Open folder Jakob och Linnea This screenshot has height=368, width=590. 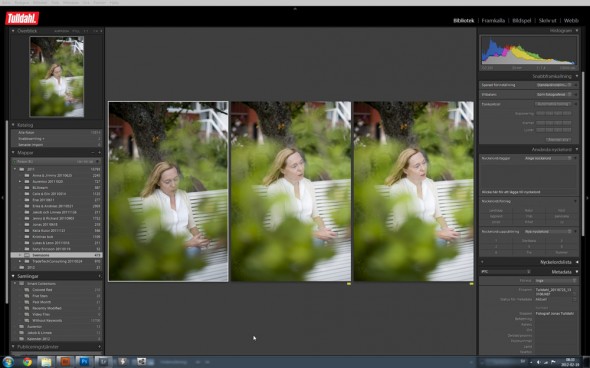(56, 212)
